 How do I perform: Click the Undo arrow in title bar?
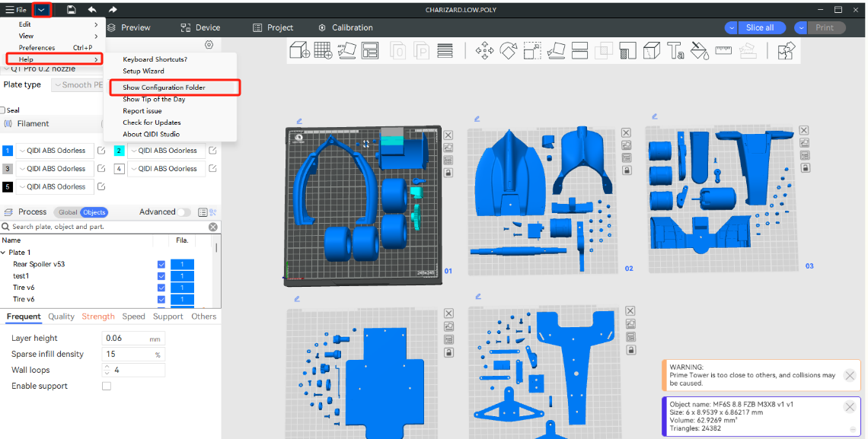(x=92, y=10)
